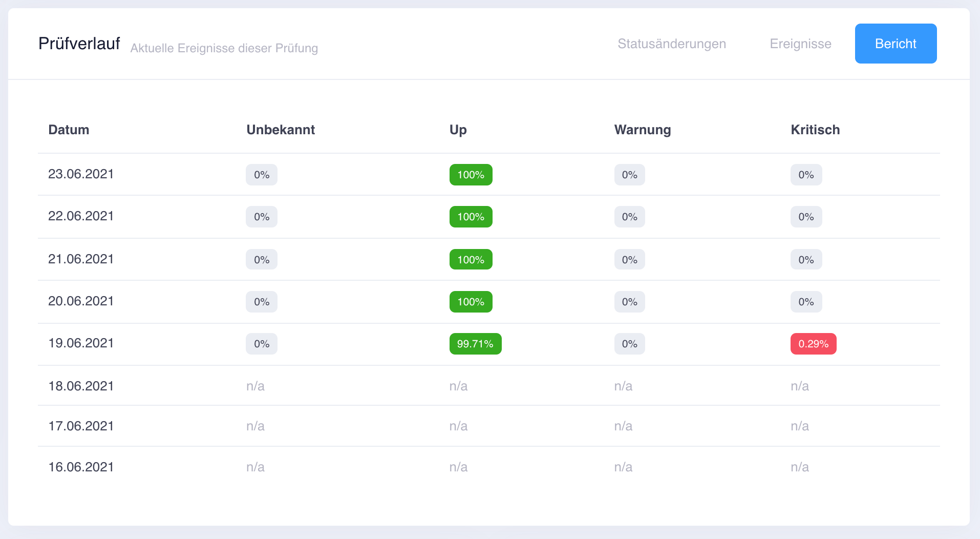The image size is (980, 539).
Task: Click the green 100% badge for 23.06.2021
Action: 470,174
